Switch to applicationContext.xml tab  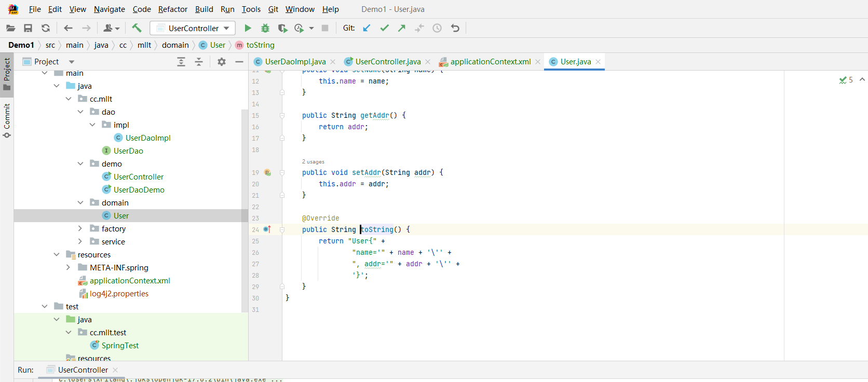tap(491, 62)
